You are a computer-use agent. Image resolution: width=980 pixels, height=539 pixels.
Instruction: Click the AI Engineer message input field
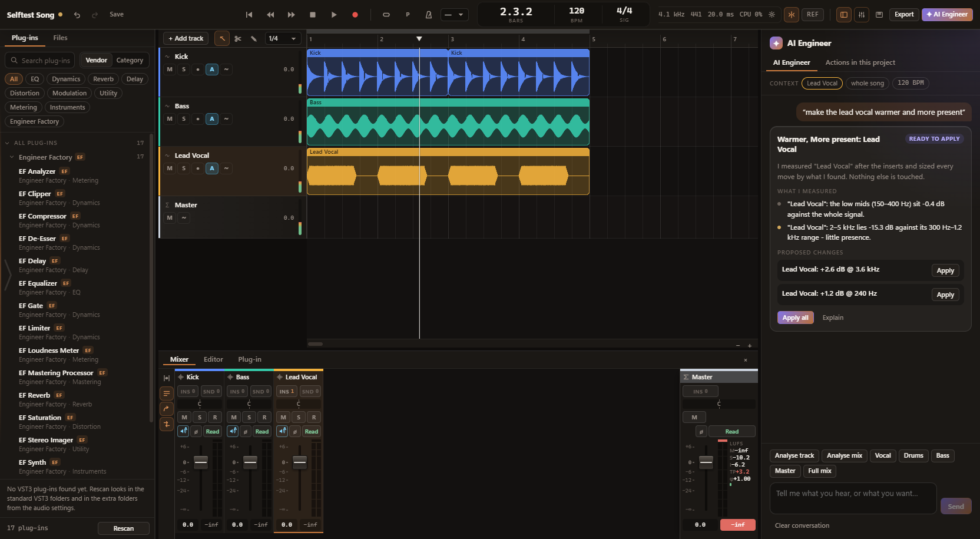click(x=853, y=498)
